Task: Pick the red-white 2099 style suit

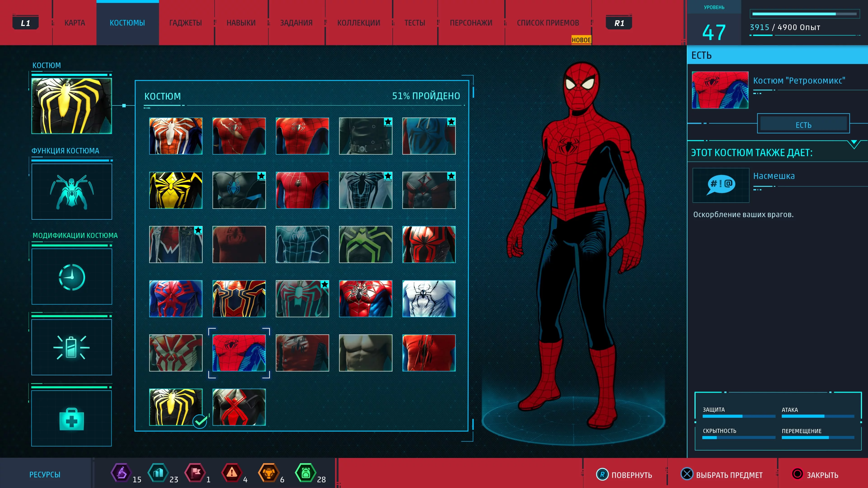Action: (x=176, y=353)
